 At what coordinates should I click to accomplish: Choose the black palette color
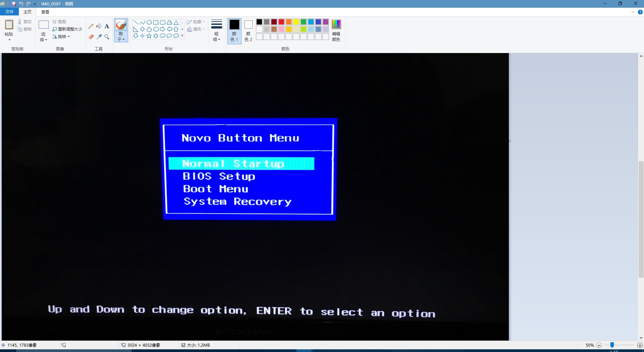[259, 22]
